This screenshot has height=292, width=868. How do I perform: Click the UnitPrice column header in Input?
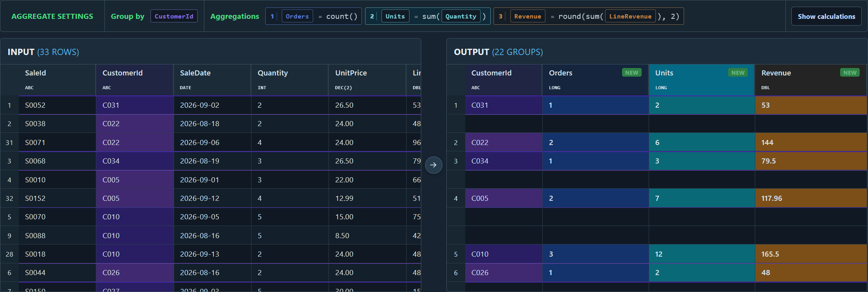[x=367, y=80]
